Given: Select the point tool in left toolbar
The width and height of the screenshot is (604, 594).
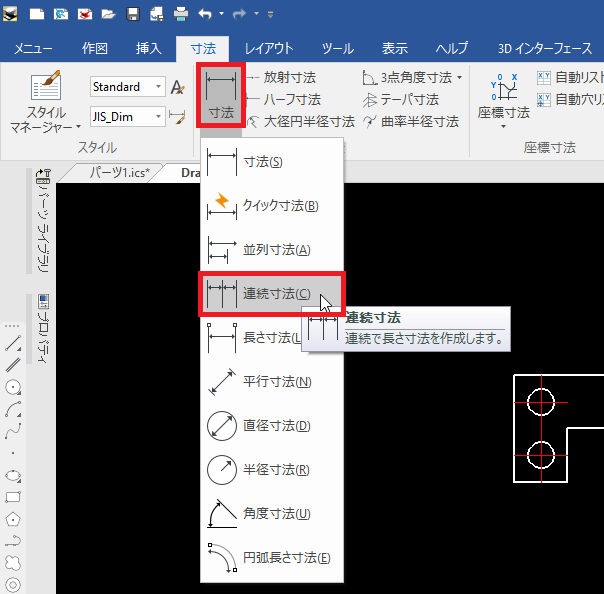Looking at the screenshot, I should tap(13, 453).
